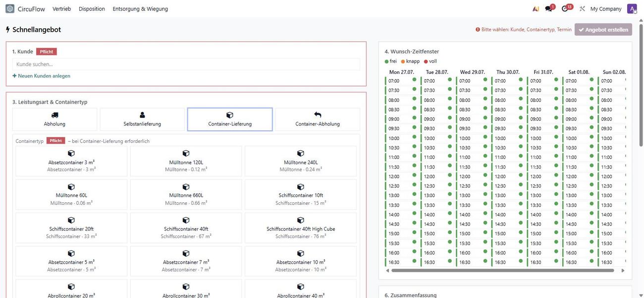Click the horizontal scrollbar of the time grid

pyautogui.click(x=502, y=271)
